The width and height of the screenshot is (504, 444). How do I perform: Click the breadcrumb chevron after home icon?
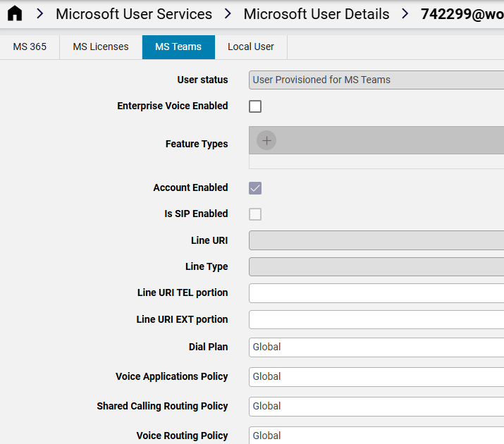40,14
